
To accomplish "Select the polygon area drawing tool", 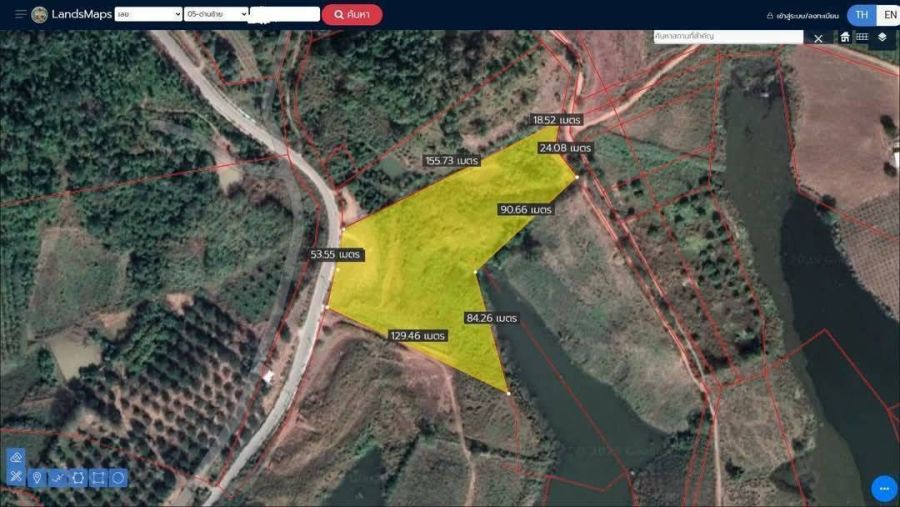I will pos(78,478).
